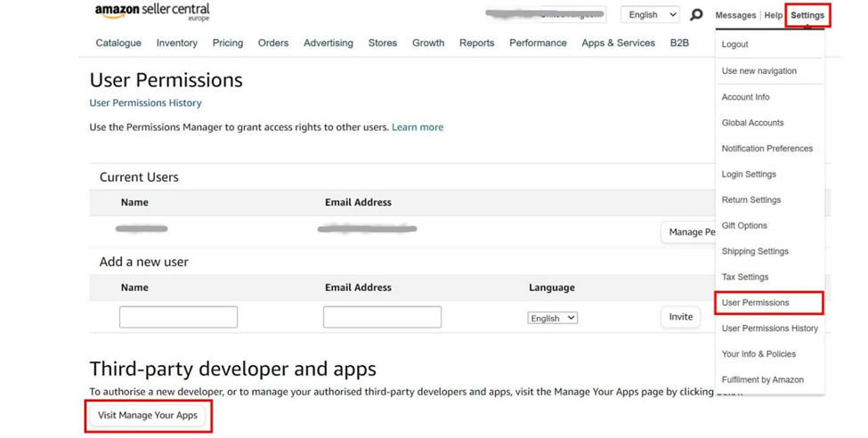This screenshot has height=438, width=868.
Task: Open Return Settings
Action: tap(751, 200)
